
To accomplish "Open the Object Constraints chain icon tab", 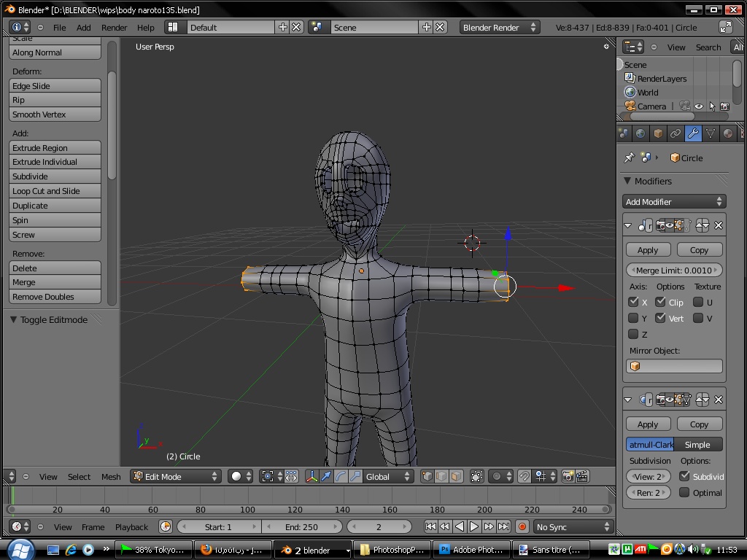I will [x=676, y=134].
